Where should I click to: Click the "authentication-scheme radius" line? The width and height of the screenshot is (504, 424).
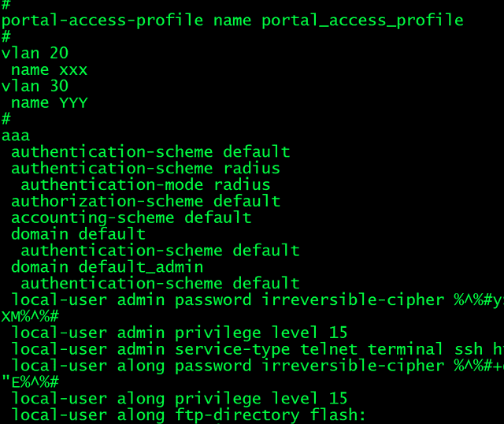(x=145, y=168)
